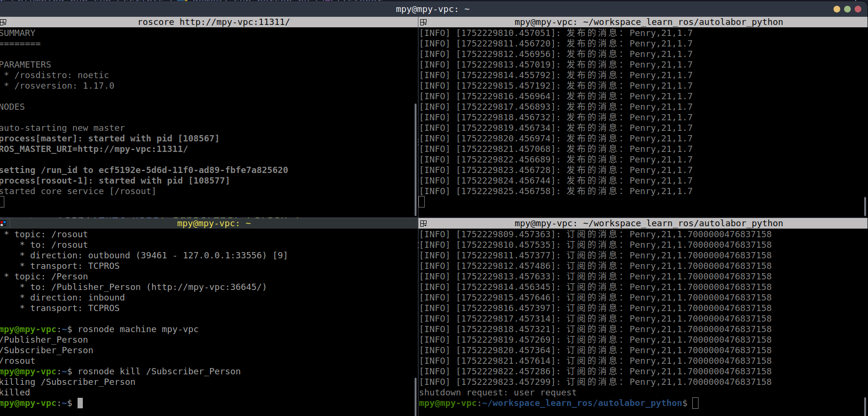Select the top-right autolabor_python pane title bar
This screenshot has height=416, width=868.
coord(648,22)
